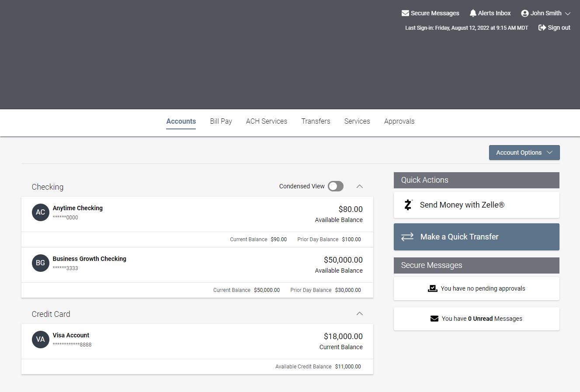Expand the John Smith user menu chevron
The image size is (580, 392).
(x=568, y=14)
